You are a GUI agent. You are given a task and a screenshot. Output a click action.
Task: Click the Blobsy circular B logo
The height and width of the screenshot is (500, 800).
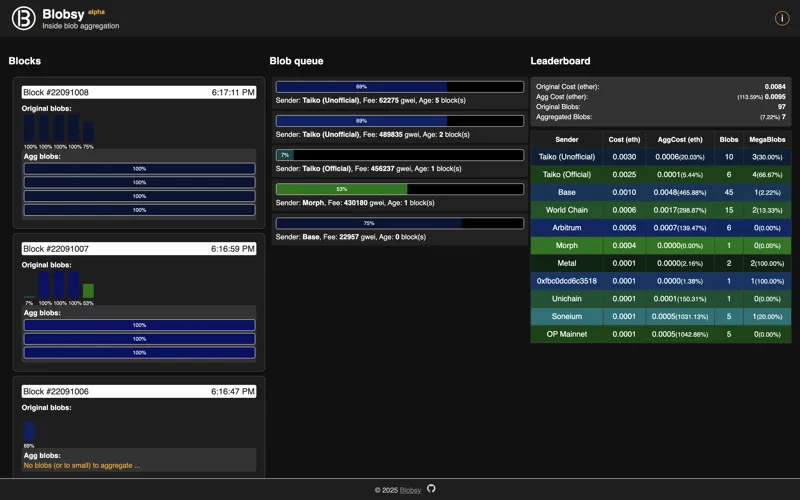[x=23, y=18]
